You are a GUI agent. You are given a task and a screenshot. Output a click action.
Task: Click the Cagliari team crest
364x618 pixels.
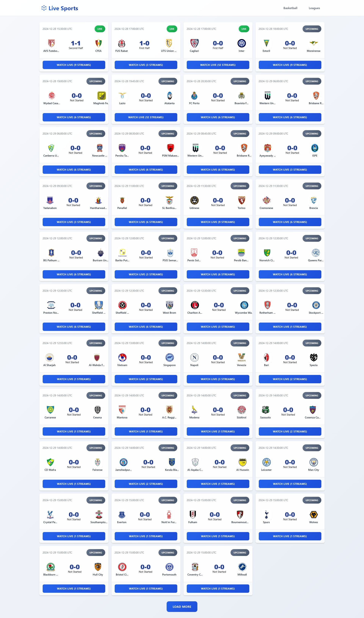click(194, 43)
